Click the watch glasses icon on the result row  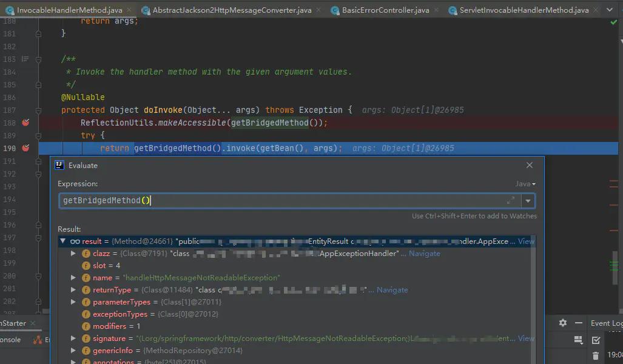[75, 241]
